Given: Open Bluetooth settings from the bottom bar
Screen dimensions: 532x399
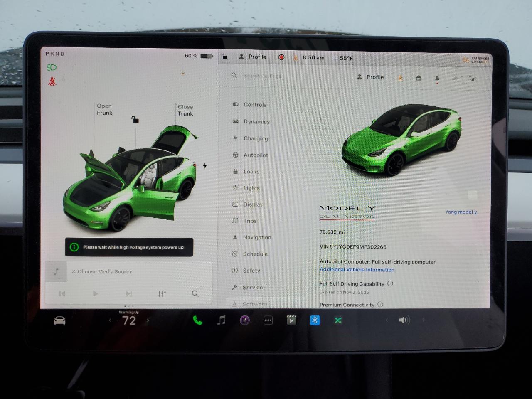Looking at the screenshot, I should coord(315,320).
